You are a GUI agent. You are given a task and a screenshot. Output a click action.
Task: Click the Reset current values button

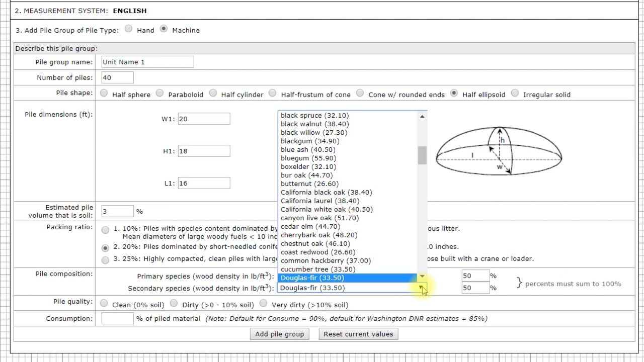(358, 334)
